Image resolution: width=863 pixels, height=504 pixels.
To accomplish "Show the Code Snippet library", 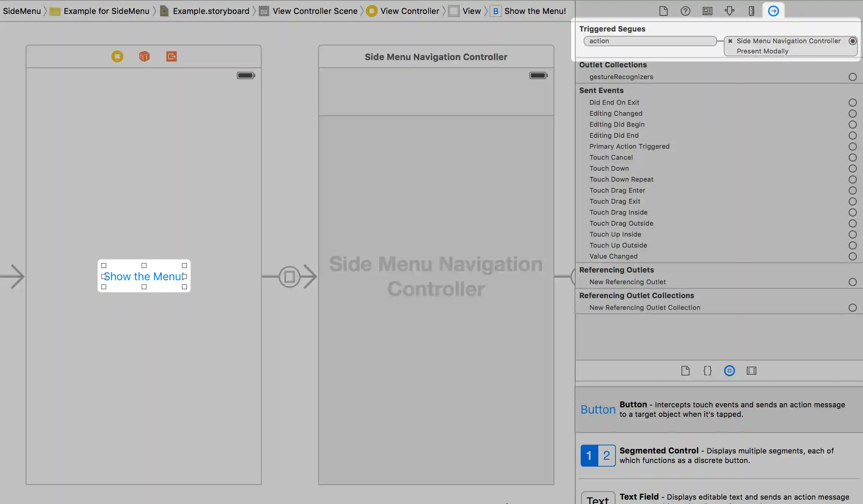I will 707,371.
